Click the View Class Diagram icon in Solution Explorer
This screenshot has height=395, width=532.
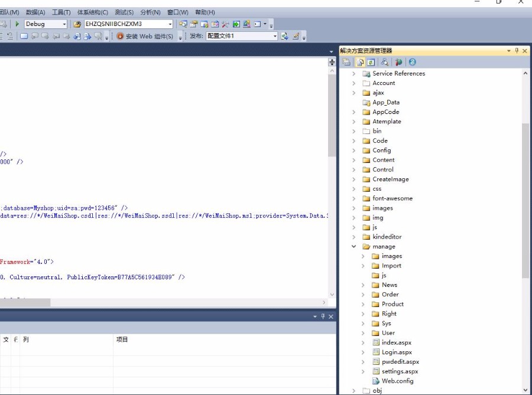[x=384, y=62]
